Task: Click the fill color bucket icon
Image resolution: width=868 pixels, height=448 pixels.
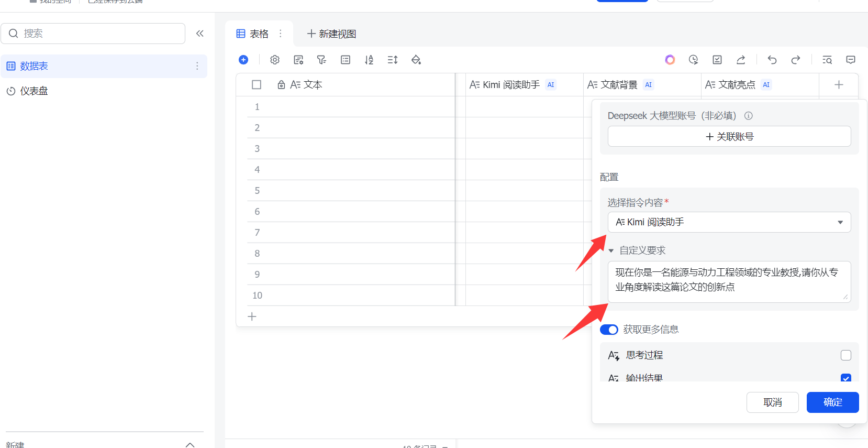Action: (416, 60)
